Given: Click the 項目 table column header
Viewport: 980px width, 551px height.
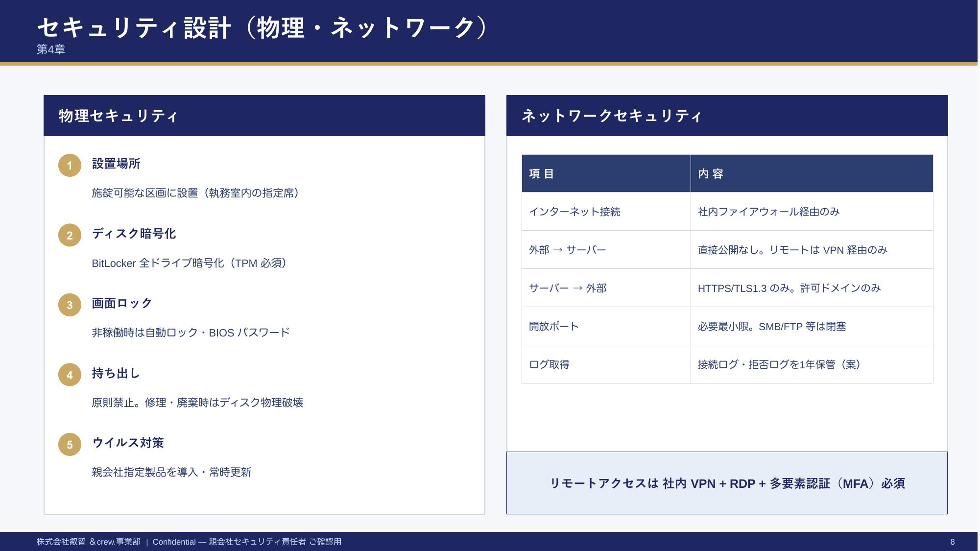Looking at the screenshot, I should pyautogui.click(x=606, y=173).
